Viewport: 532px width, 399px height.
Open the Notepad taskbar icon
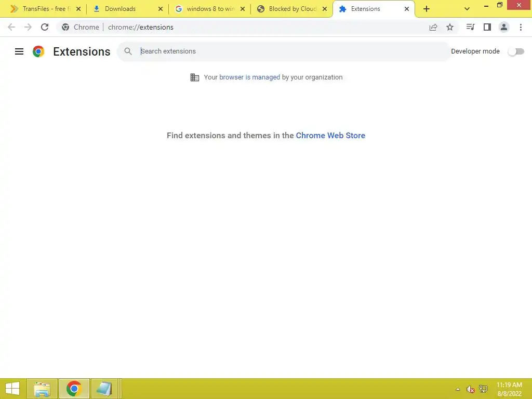(x=104, y=389)
